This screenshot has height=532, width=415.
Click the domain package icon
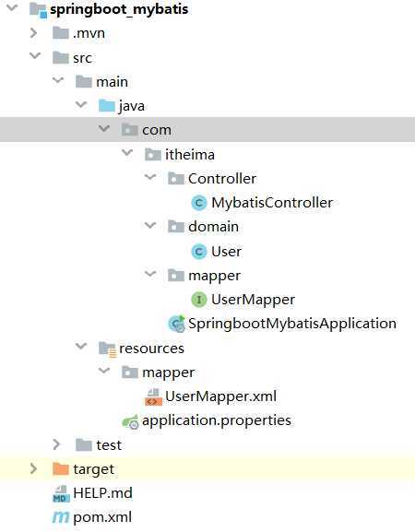(176, 226)
